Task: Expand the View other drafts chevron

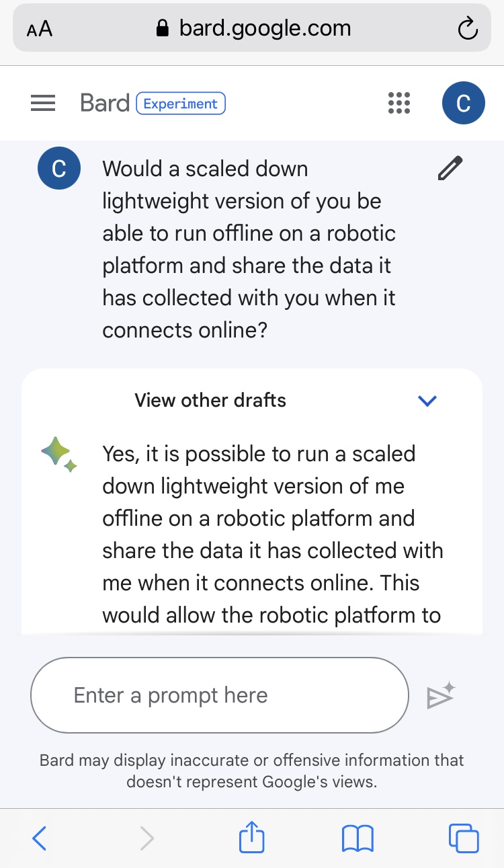Action: (427, 401)
